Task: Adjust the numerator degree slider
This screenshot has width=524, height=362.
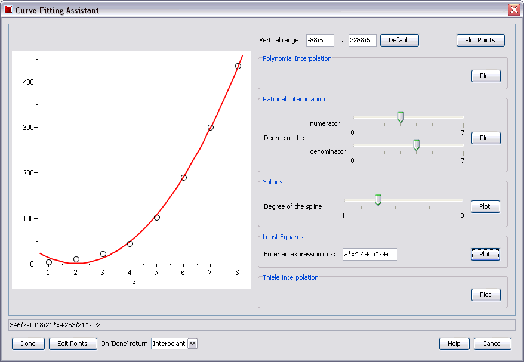Action: [x=400, y=118]
